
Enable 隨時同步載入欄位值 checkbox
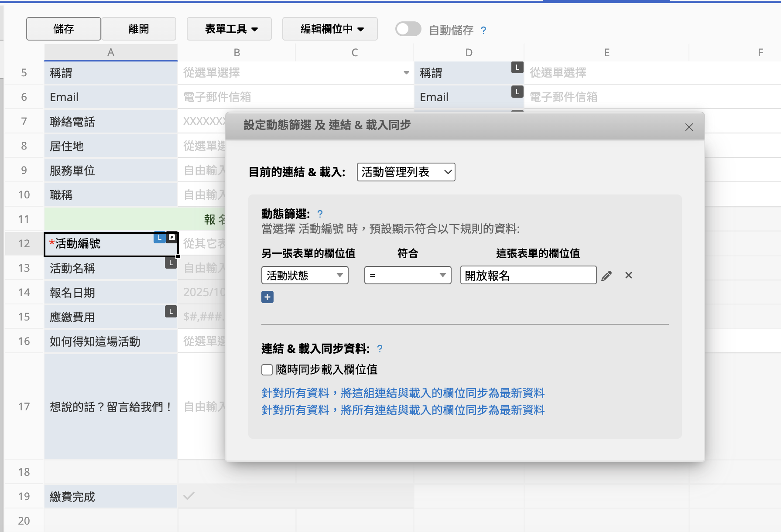tap(267, 370)
